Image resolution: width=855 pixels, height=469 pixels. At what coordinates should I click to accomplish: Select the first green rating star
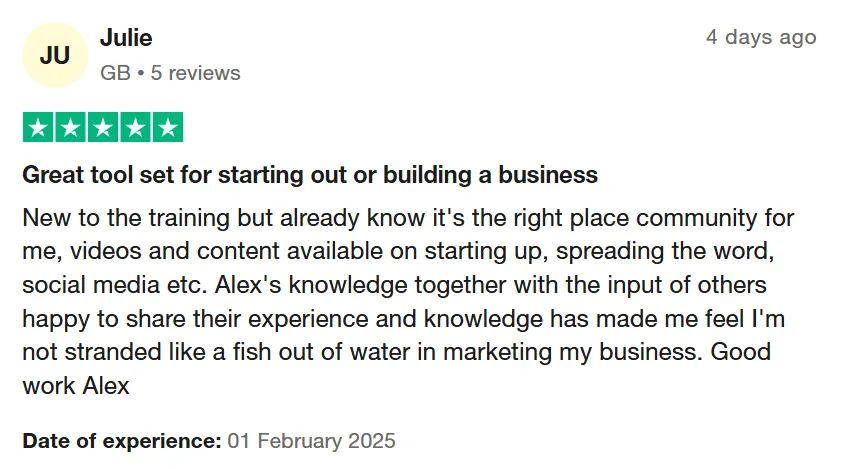(38, 127)
